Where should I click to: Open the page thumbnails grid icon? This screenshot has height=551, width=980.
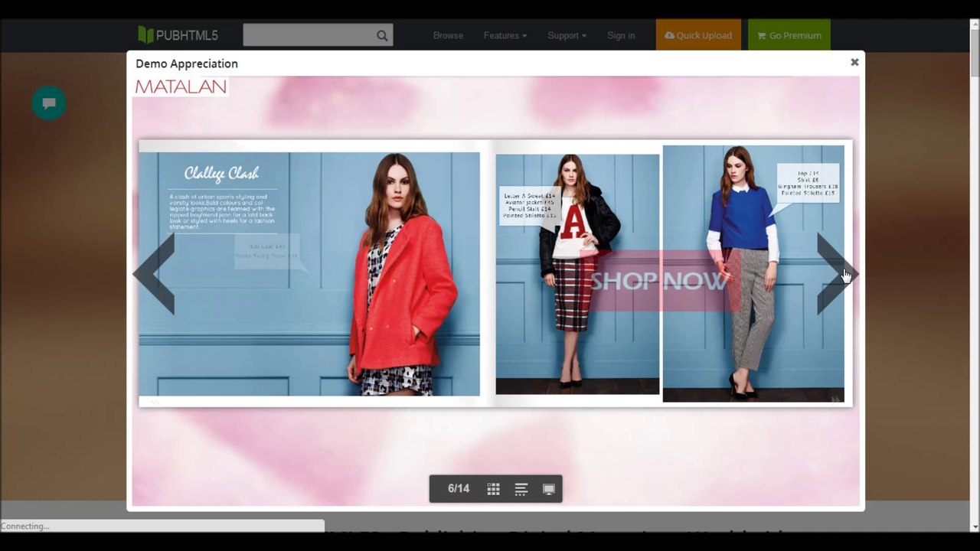point(493,489)
